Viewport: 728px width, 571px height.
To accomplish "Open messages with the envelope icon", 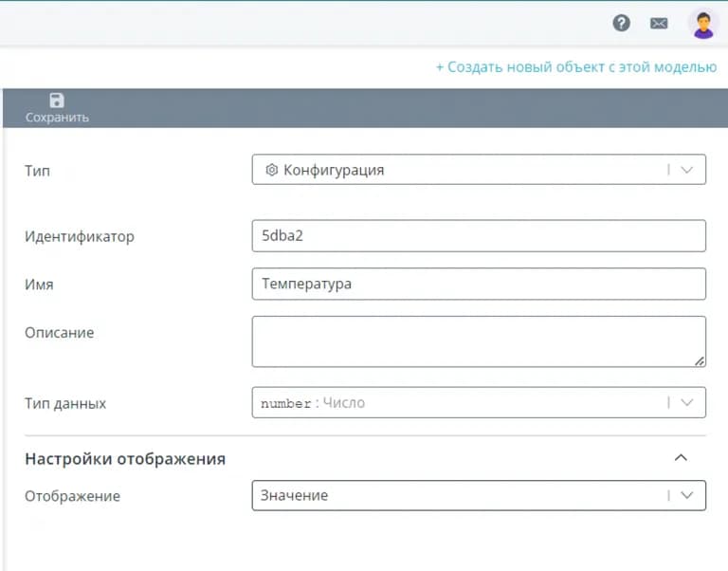I will point(659,24).
